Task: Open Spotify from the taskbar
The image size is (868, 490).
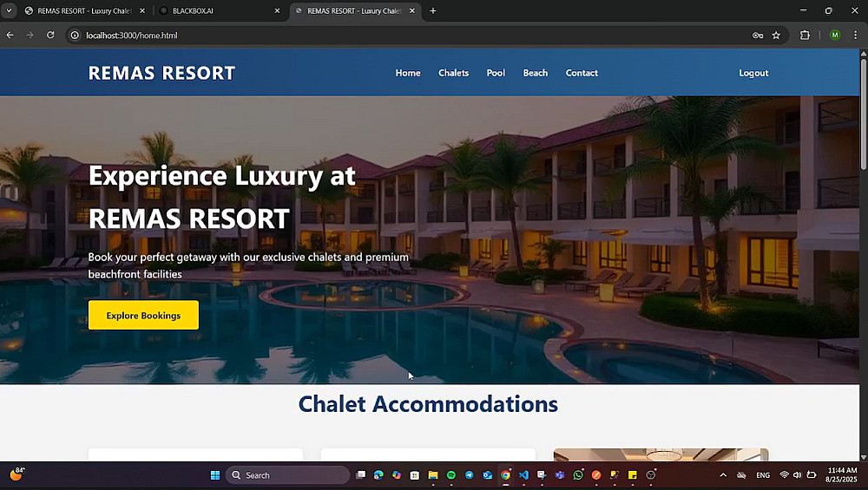Action: coord(451,475)
